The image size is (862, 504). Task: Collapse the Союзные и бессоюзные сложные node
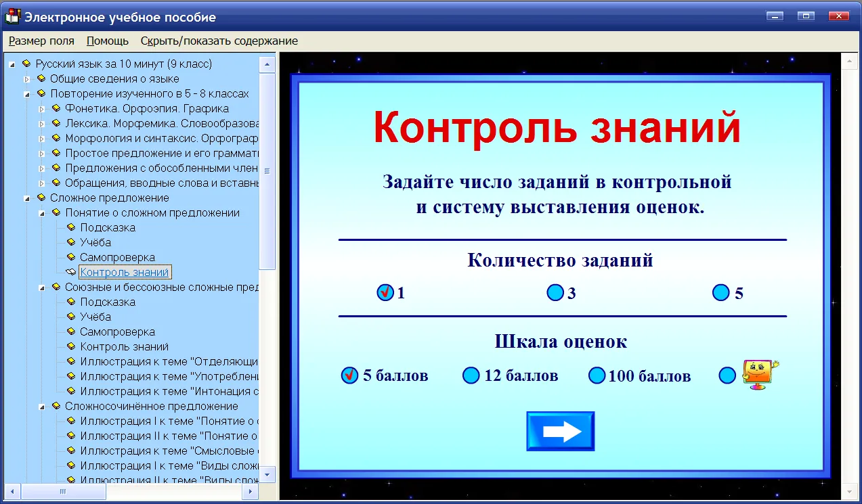(41, 288)
